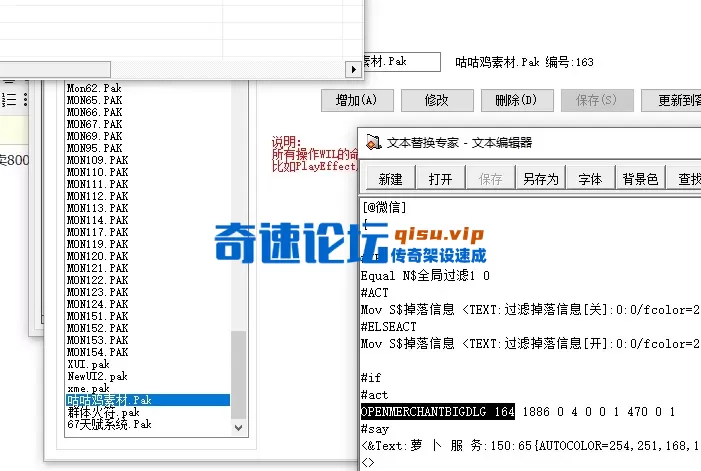Click 另存为 in the text editor toolbar
The height and width of the screenshot is (471, 701).
[x=541, y=179]
